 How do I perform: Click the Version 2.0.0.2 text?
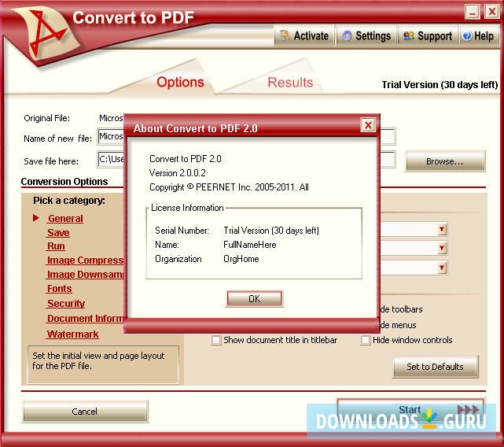click(x=177, y=173)
